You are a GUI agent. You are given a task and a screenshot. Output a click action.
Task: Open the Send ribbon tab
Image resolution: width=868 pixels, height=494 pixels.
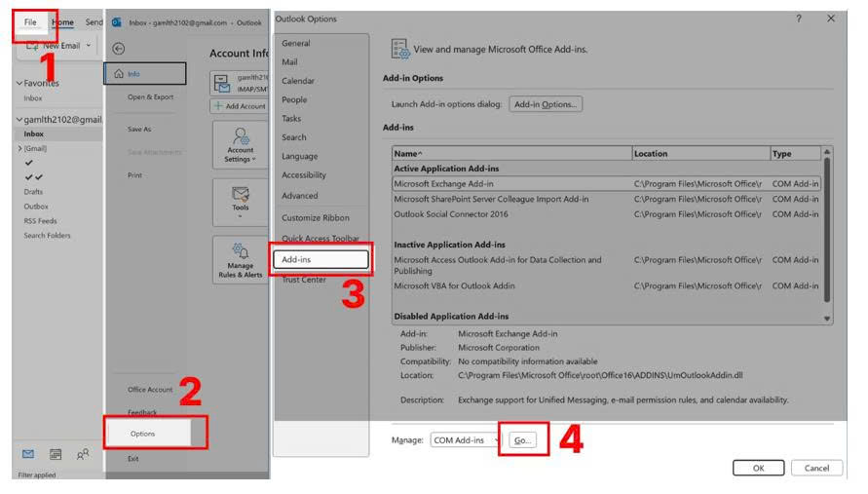point(94,22)
